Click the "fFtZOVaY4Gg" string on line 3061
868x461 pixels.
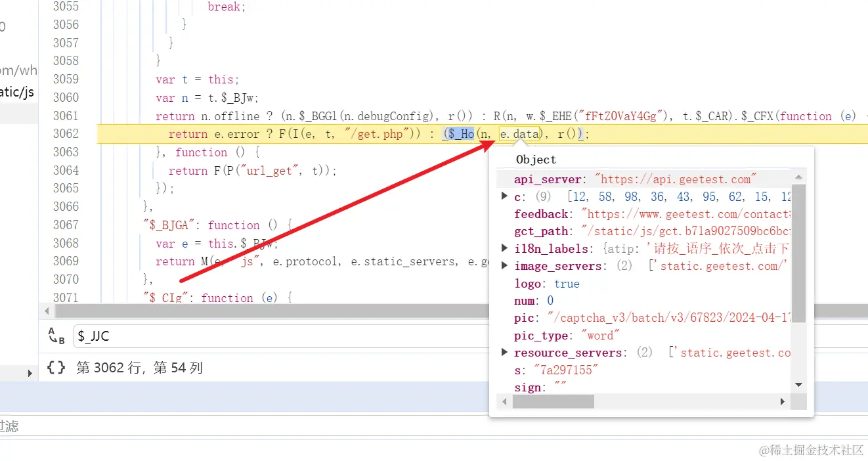624,116
